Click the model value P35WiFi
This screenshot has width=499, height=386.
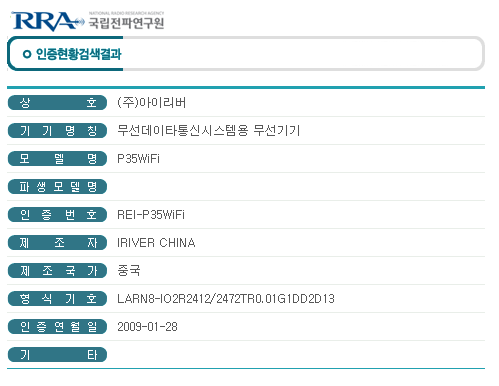(x=138, y=159)
